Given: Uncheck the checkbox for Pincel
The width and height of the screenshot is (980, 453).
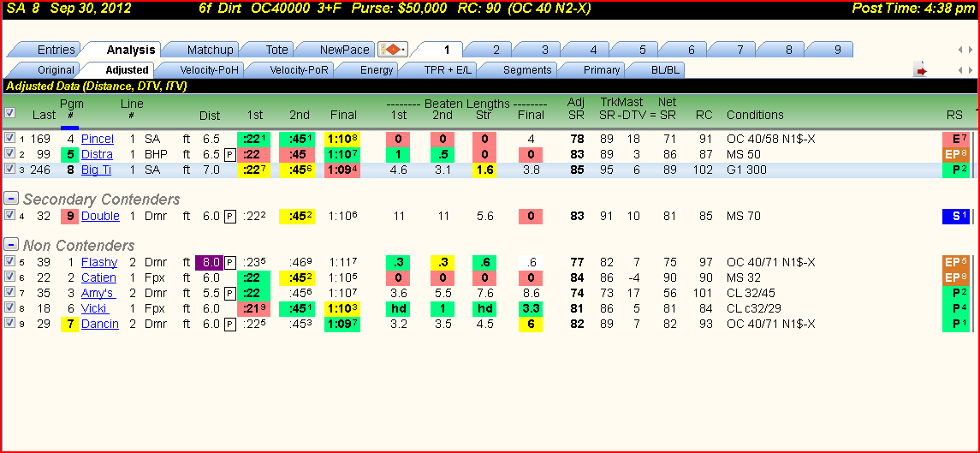Looking at the screenshot, I should pyautogui.click(x=9, y=138).
